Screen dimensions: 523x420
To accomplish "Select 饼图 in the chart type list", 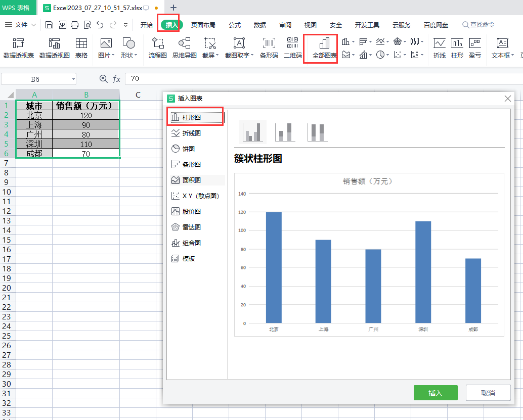I will 196,149.
